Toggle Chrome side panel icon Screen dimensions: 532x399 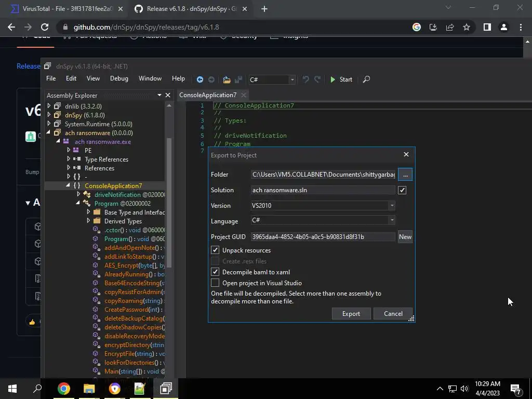[487, 27]
